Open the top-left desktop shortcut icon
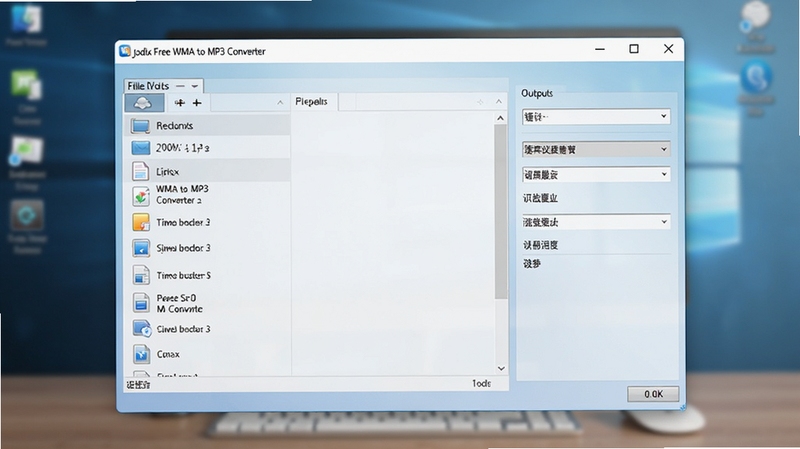The image size is (800, 449). point(26,18)
